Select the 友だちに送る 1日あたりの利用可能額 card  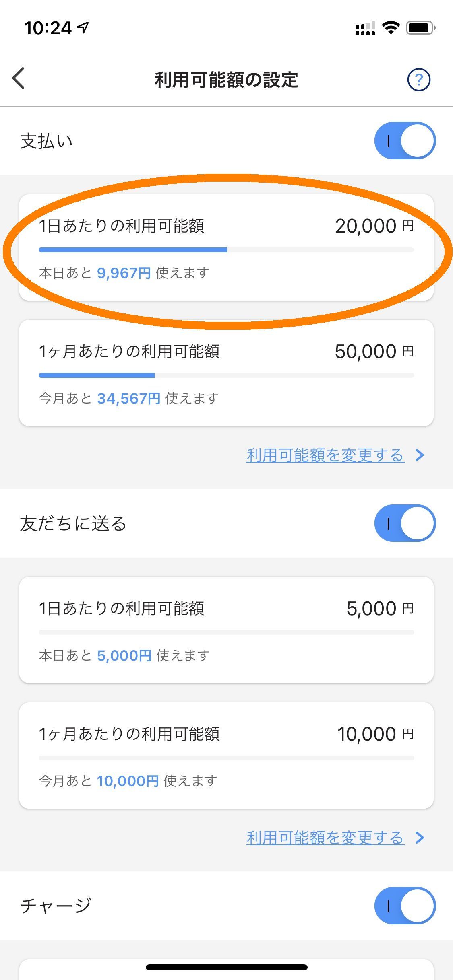click(x=226, y=630)
